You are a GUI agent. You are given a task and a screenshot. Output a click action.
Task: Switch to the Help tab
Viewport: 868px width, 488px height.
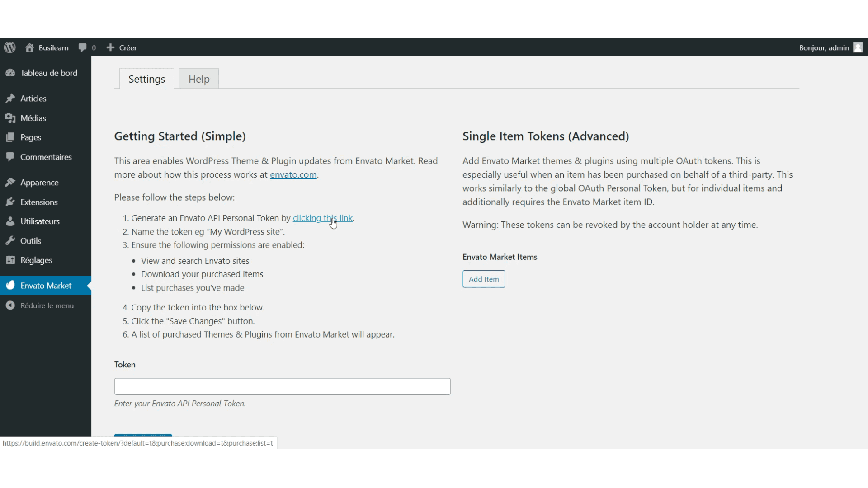pos(198,78)
